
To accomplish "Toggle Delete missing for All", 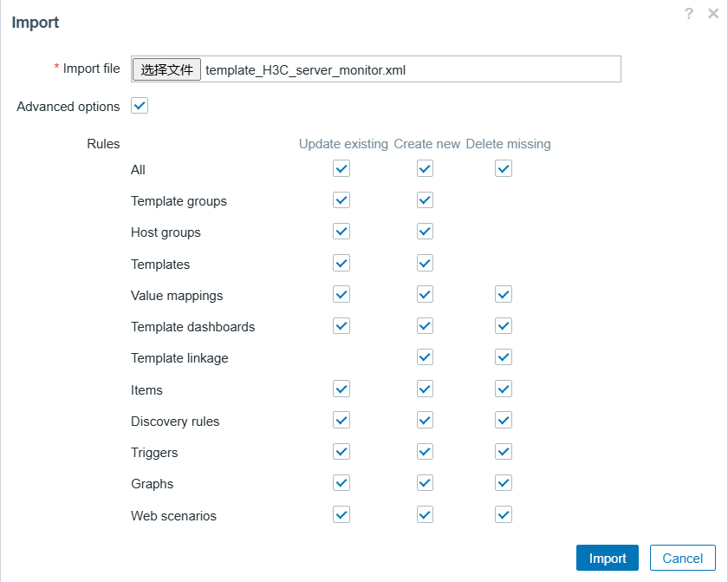I will (x=504, y=169).
